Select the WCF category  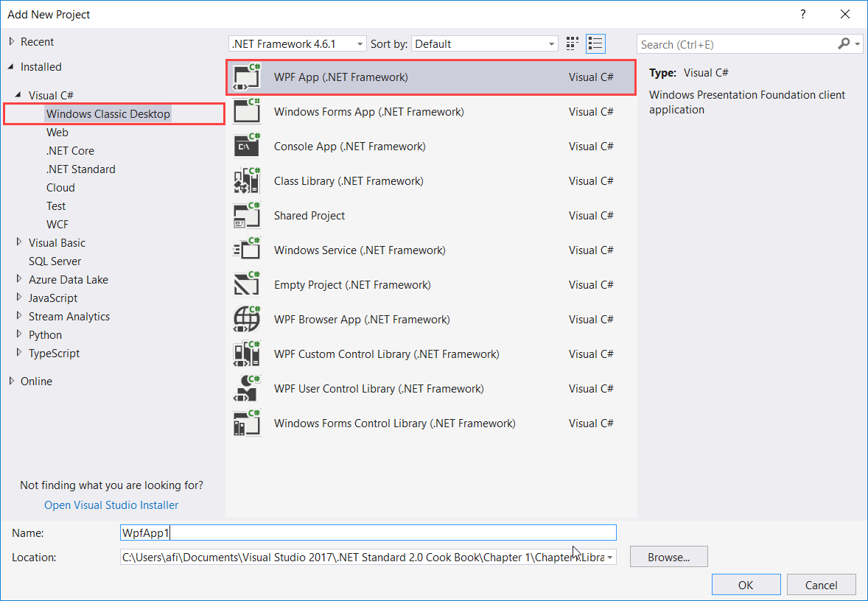57,224
